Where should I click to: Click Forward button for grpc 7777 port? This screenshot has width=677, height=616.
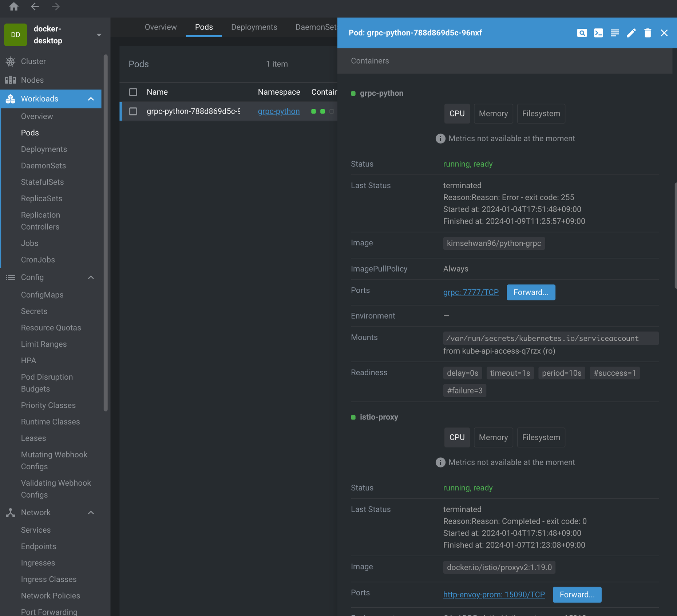click(531, 292)
